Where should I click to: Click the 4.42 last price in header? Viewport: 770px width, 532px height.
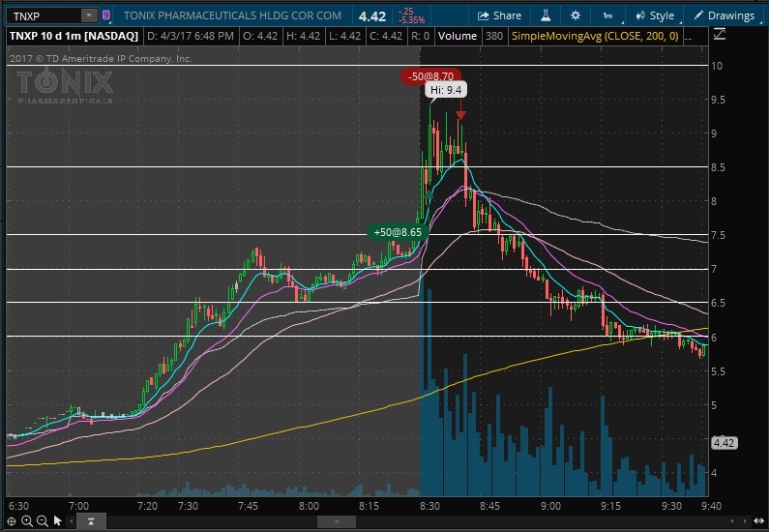click(371, 16)
